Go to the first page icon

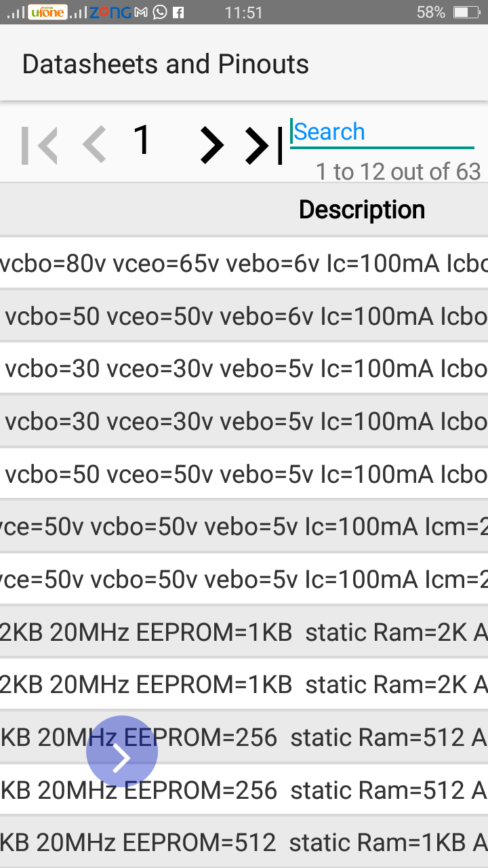[39, 145]
